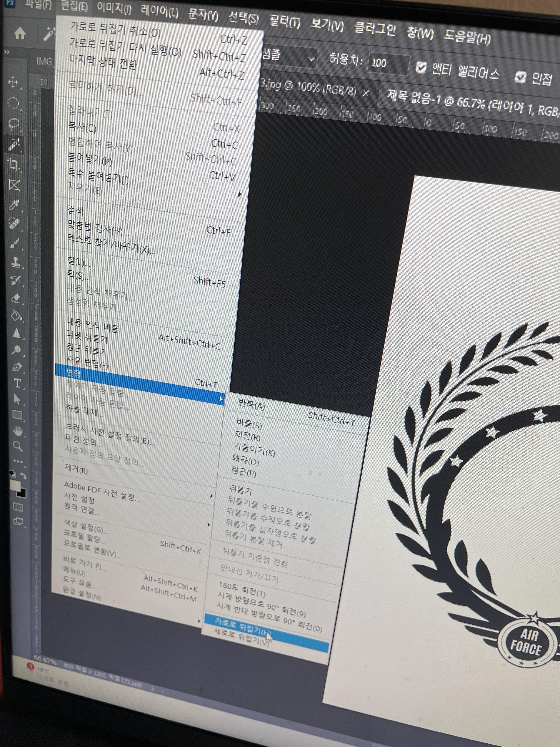Swap foreground and background colors

(24, 476)
